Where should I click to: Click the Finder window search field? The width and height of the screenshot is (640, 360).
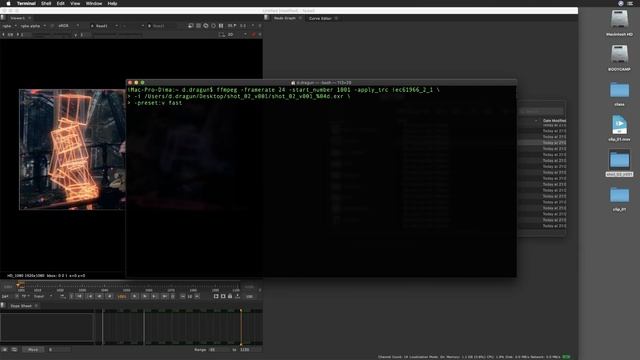click(x=542, y=111)
